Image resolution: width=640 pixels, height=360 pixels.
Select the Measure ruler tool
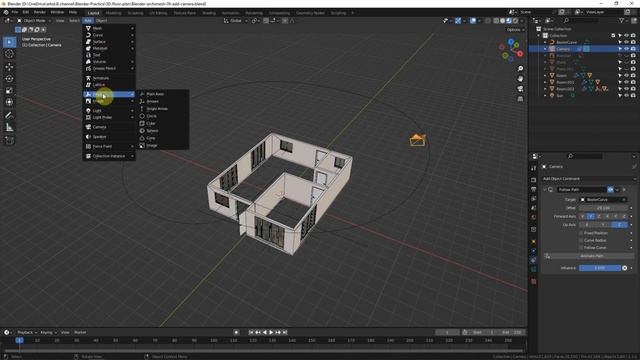(9, 128)
